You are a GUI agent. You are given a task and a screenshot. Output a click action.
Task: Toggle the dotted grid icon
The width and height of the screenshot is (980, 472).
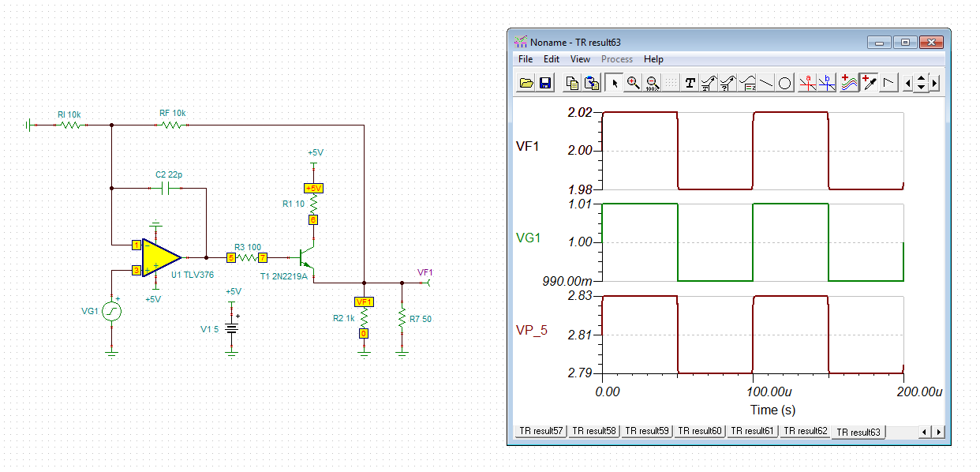pyautogui.click(x=671, y=83)
